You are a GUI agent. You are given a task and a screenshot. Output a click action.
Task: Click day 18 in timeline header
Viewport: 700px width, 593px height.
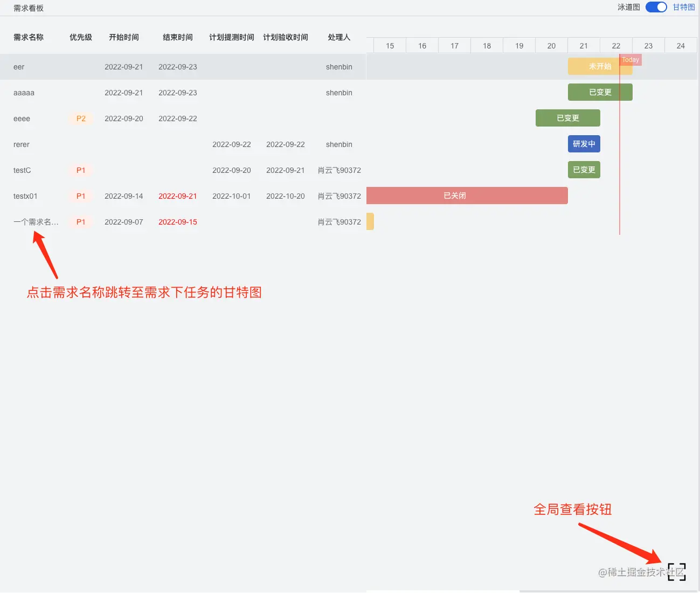tap(487, 46)
